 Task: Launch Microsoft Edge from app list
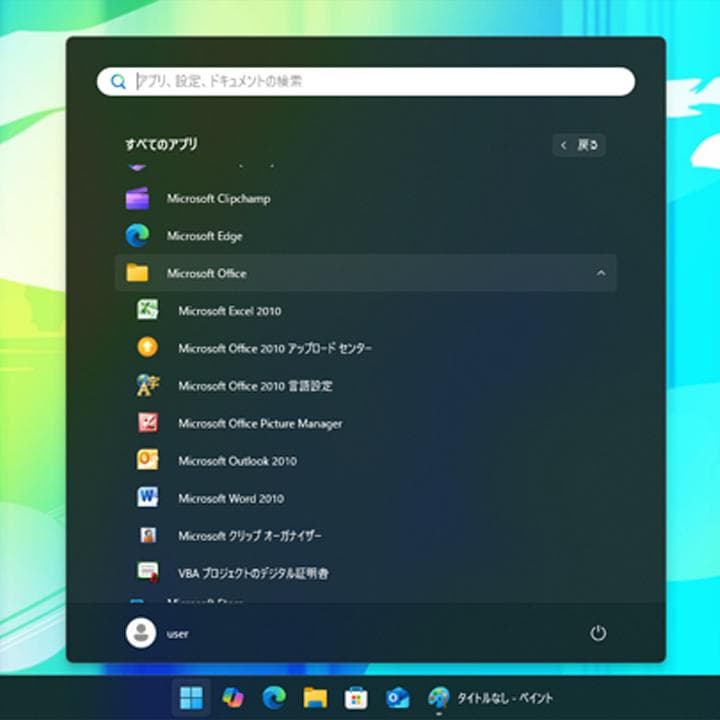pos(137,236)
